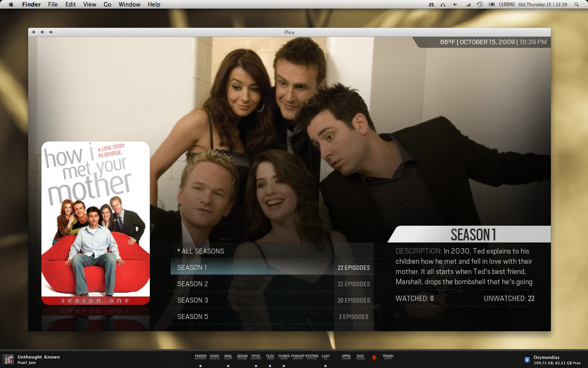Select the SEASON 3 row
This screenshot has height=368, width=588.
point(273,300)
